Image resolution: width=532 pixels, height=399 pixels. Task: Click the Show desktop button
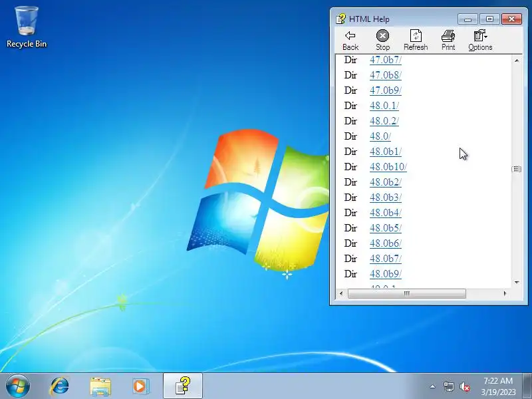527,386
